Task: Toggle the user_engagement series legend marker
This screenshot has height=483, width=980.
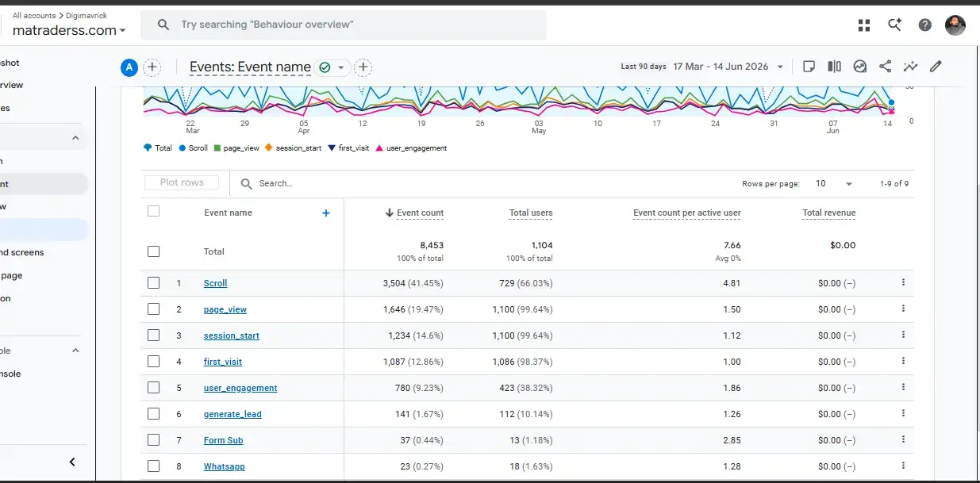Action: pyautogui.click(x=379, y=148)
